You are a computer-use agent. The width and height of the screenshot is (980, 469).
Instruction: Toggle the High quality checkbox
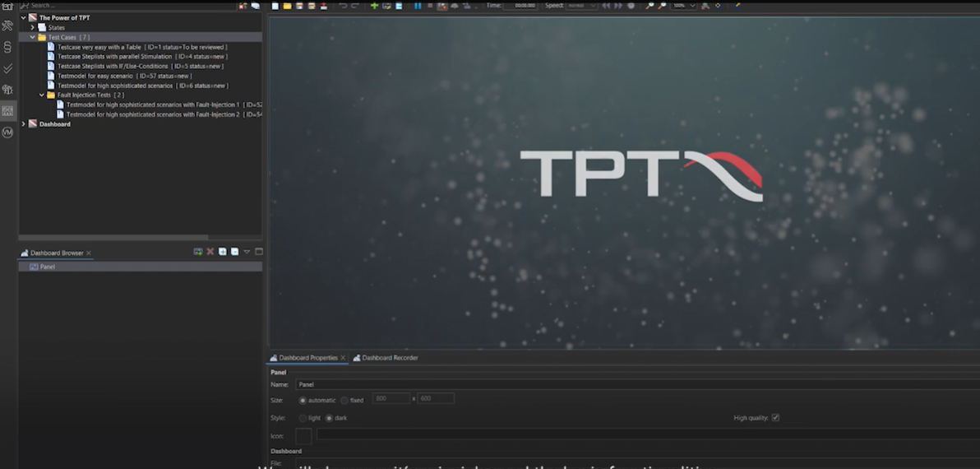775,418
